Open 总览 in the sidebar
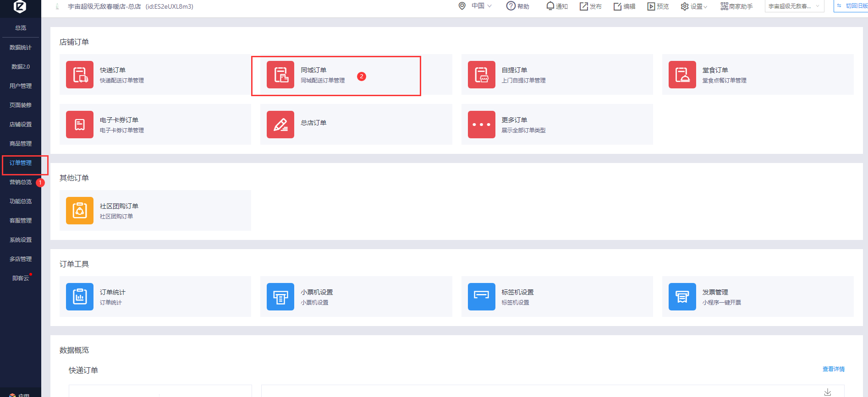 (x=21, y=28)
